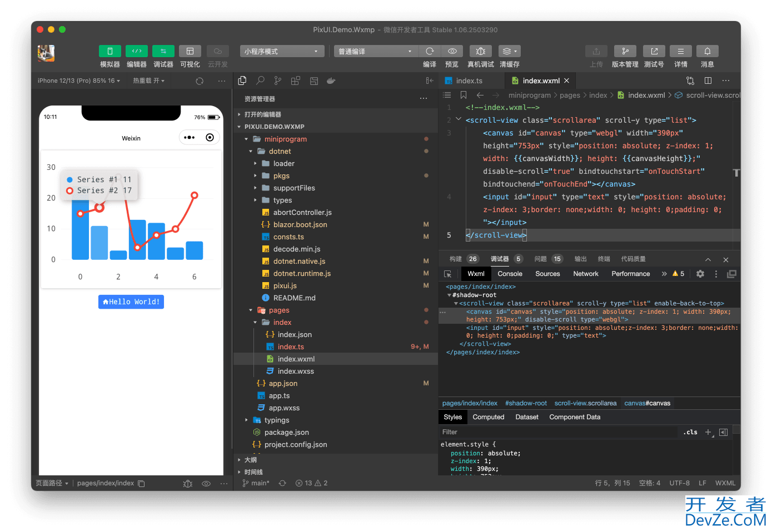Click the errors and warnings status item

coord(311,483)
